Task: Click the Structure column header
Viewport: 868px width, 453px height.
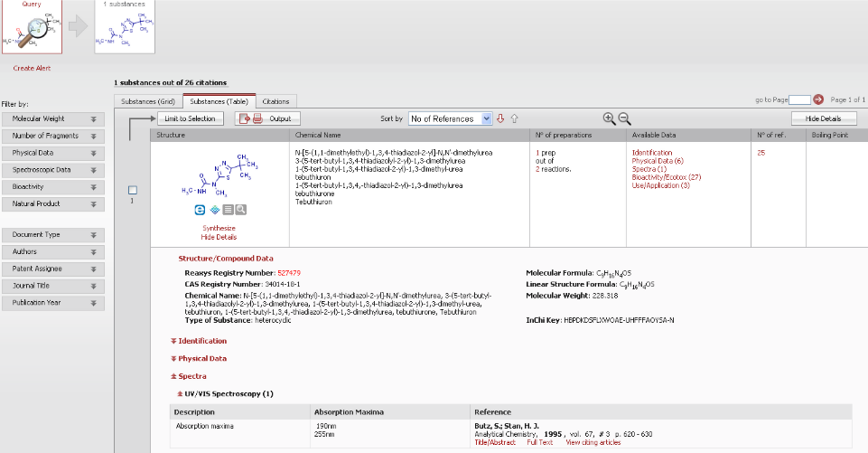Action: (219, 136)
